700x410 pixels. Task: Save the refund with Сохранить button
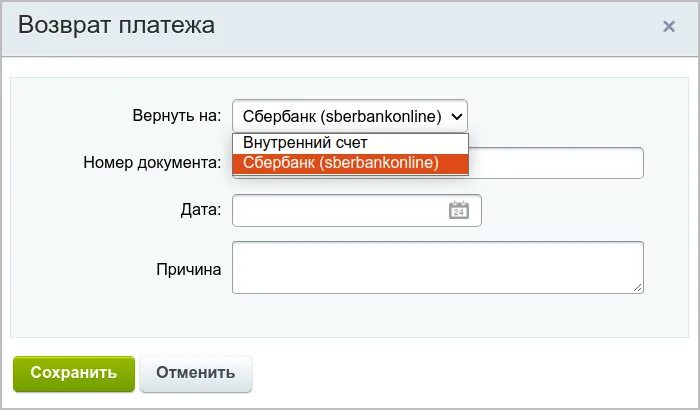(74, 374)
